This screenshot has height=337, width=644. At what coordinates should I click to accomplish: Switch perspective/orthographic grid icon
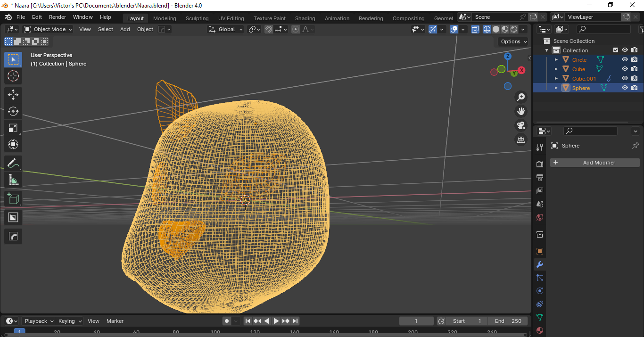point(521,140)
